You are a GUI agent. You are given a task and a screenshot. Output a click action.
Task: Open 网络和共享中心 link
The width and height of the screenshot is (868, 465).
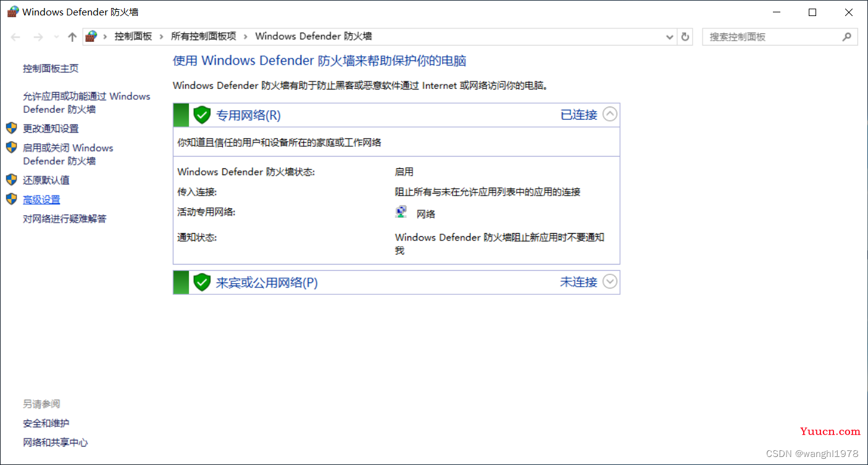pyautogui.click(x=56, y=442)
